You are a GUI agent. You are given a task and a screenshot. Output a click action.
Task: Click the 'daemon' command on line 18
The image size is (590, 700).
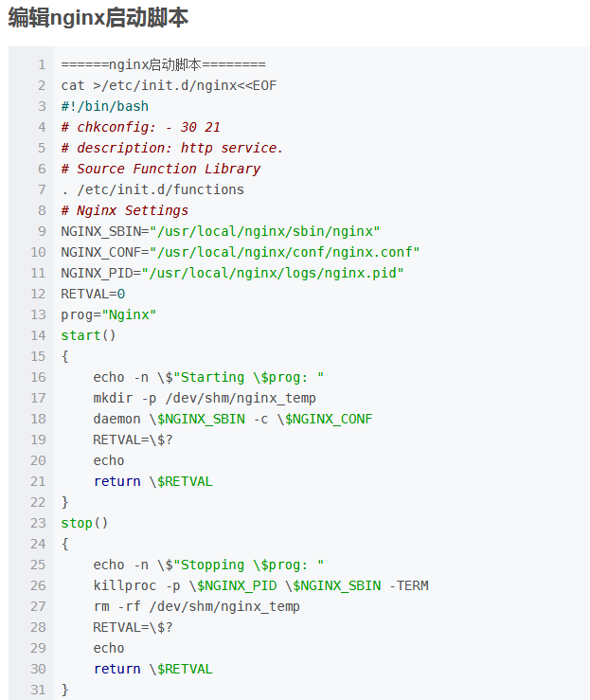pyautogui.click(x=116, y=419)
